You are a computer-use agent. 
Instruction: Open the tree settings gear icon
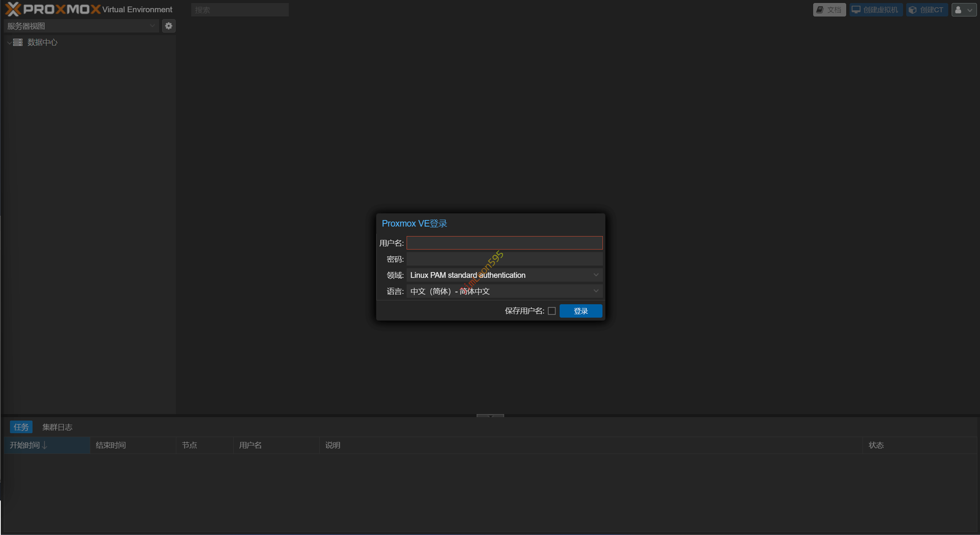(x=169, y=26)
